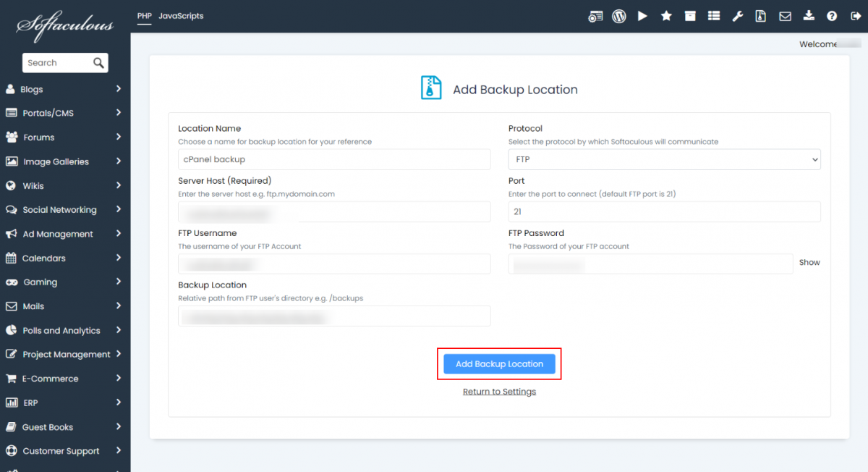
Task: Click the Add Backup Location button
Action: 499,364
